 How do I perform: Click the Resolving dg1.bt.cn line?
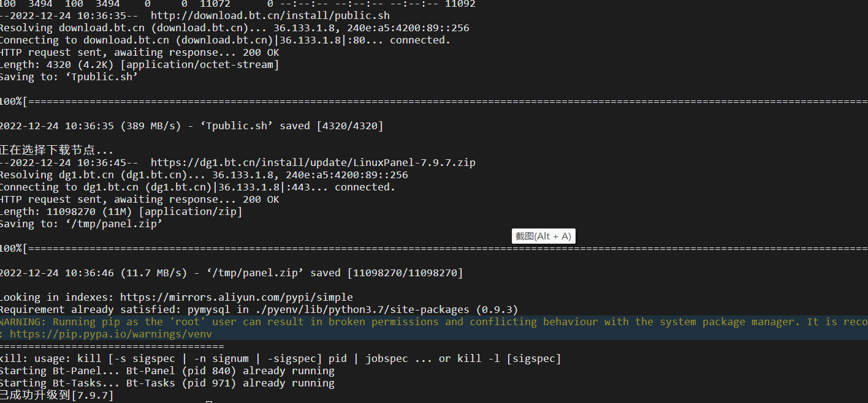pos(204,175)
